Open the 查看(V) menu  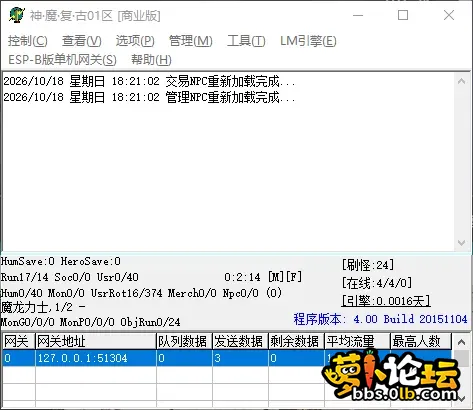82,41
